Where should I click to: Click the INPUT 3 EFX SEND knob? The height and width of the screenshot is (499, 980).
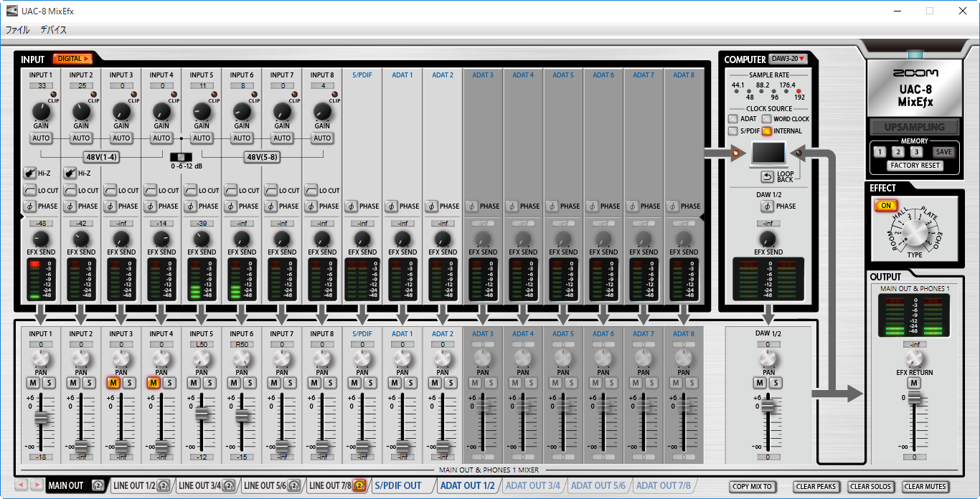point(121,239)
